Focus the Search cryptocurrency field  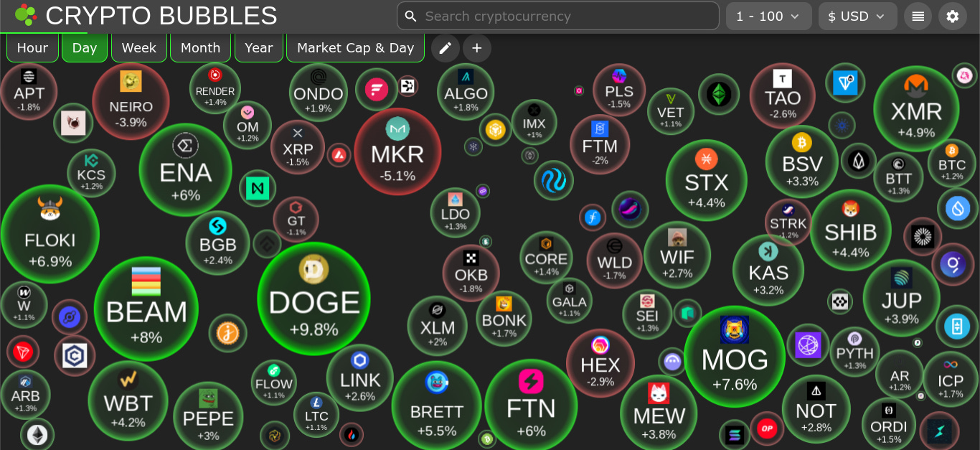click(558, 16)
